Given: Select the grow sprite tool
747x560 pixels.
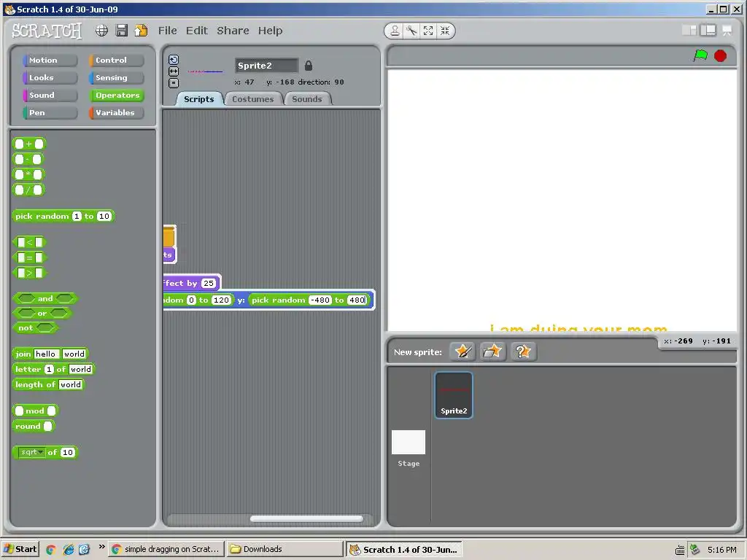Looking at the screenshot, I should point(428,31).
